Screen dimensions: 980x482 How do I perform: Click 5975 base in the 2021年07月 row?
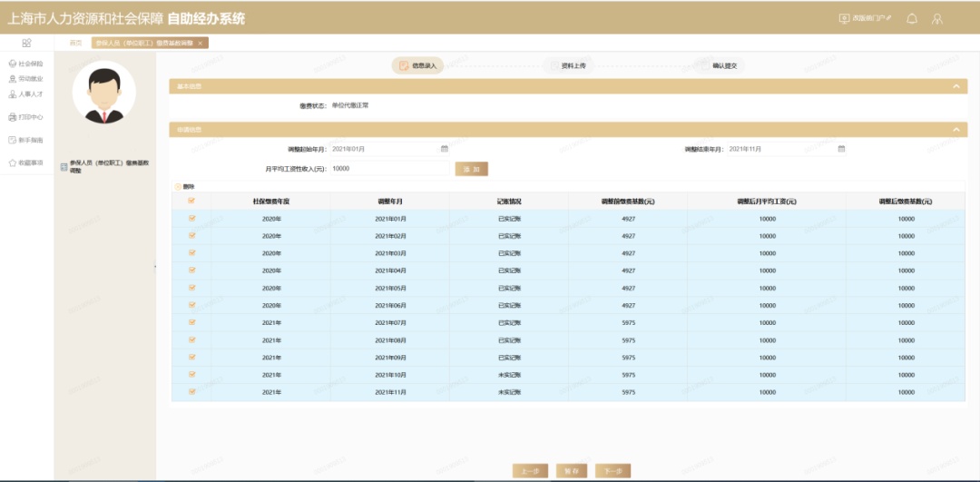coord(629,323)
